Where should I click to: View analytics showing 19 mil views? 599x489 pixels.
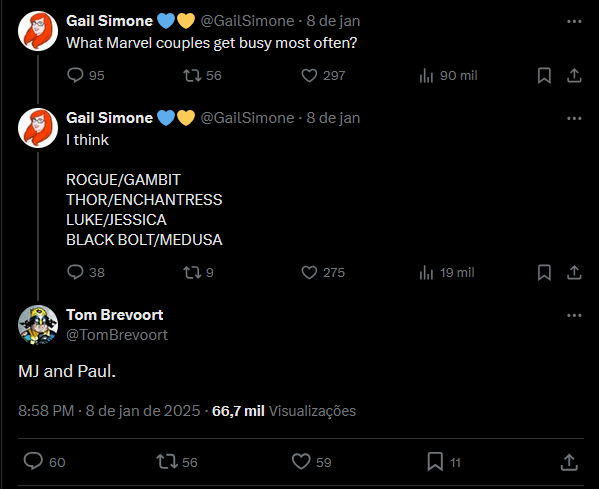447,272
